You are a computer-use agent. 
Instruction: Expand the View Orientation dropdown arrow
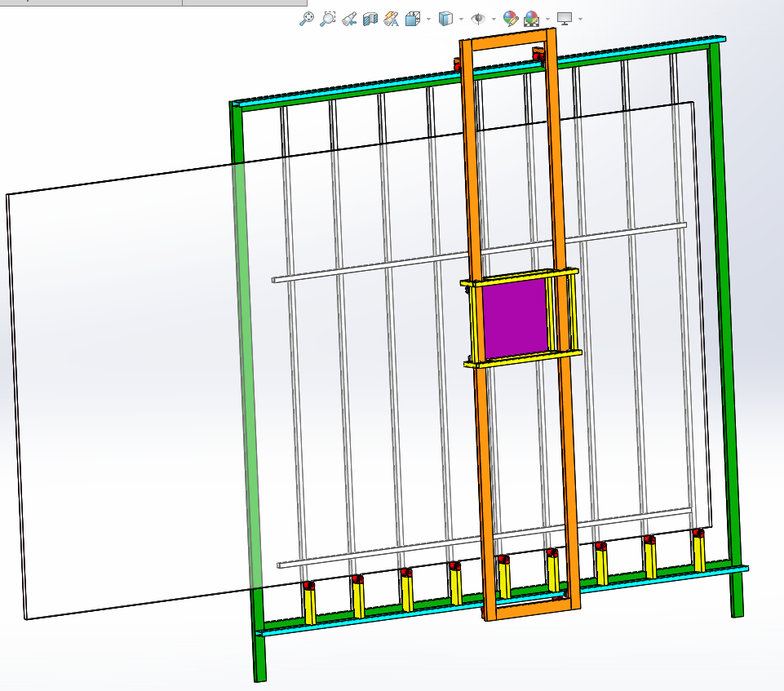tap(429, 20)
